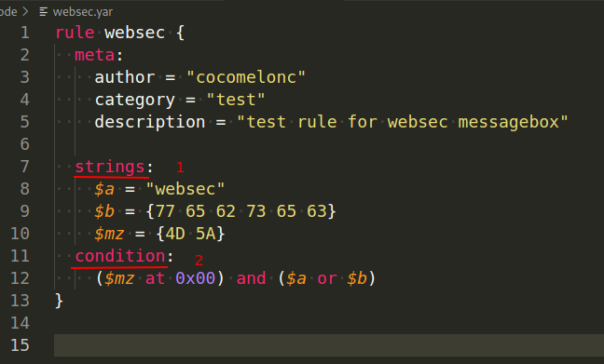Screen dimensions: 604x364
Task: Click the $mz variable on line 10
Action: pos(109,234)
